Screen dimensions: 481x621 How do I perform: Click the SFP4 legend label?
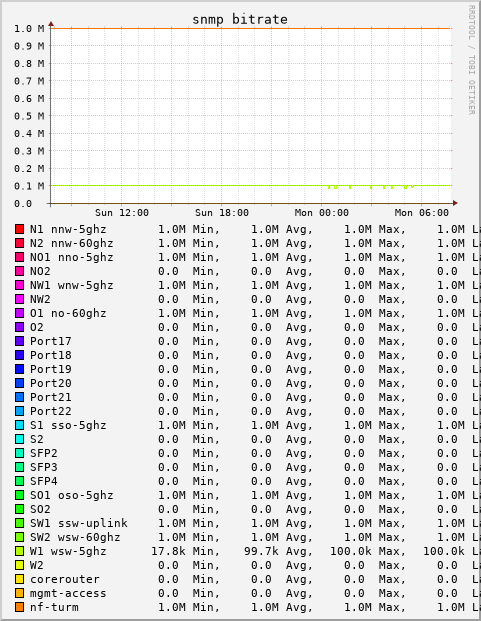coord(44,481)
